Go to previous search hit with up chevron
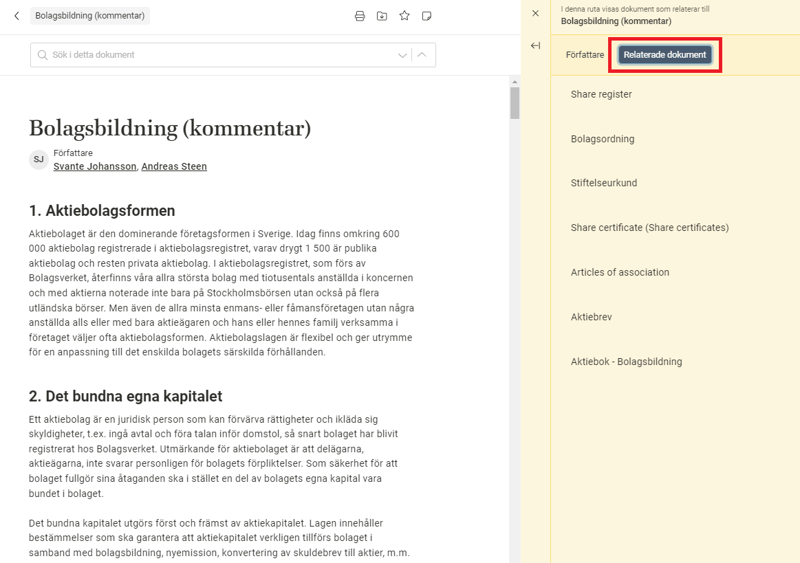800x563 pixels. [422, 55]
